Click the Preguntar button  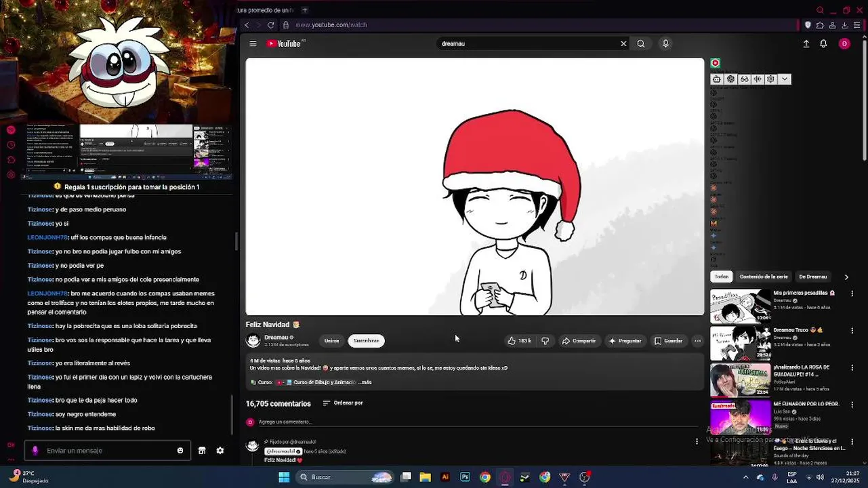coord(625,341)
